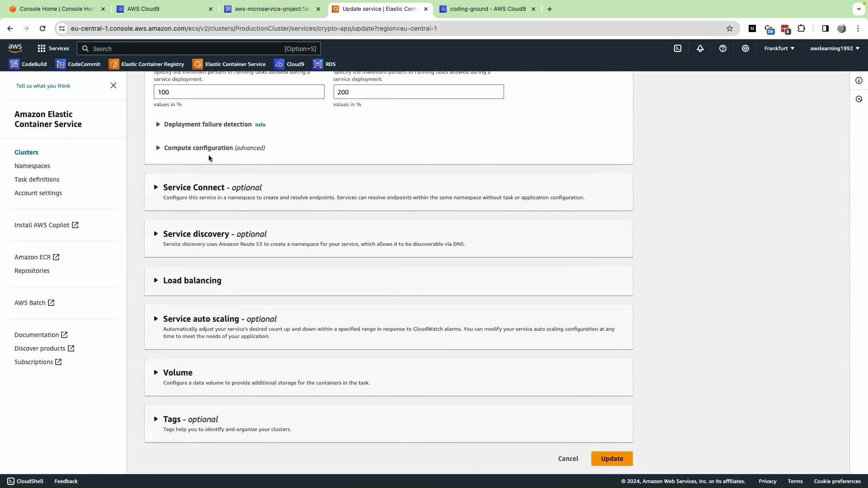Open the AWS logo home link
Image resolution: width=868 pixels, height=488 pixels.
click(15, 48)
